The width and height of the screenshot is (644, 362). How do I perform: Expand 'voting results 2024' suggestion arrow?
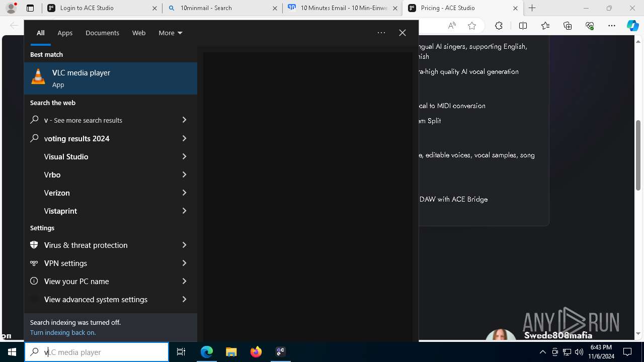point(184,138)
